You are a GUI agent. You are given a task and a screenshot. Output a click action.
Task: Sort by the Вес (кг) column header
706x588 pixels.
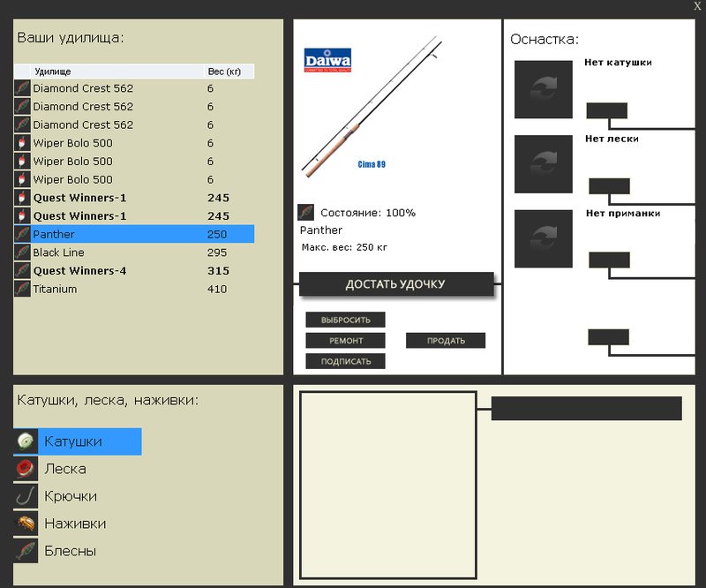click(229, 72)
